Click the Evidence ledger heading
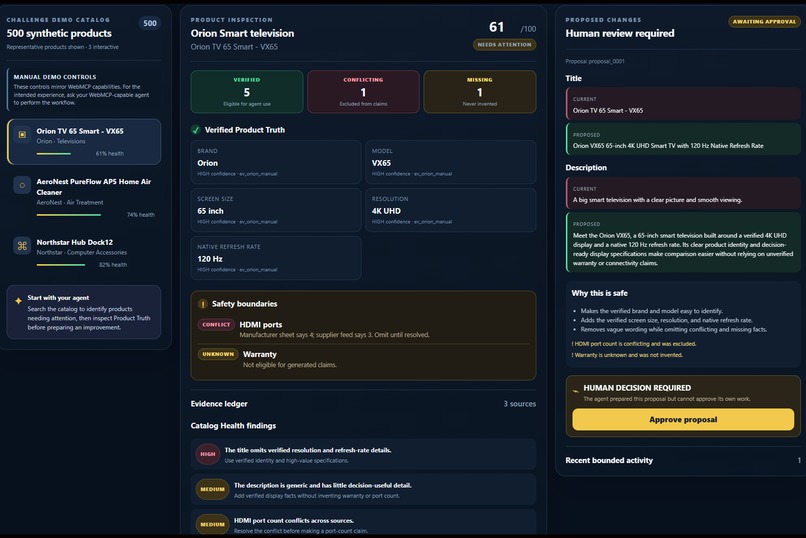Image resolution: width=806 pixels, height=538 pixels. click(x=219, y=404)
